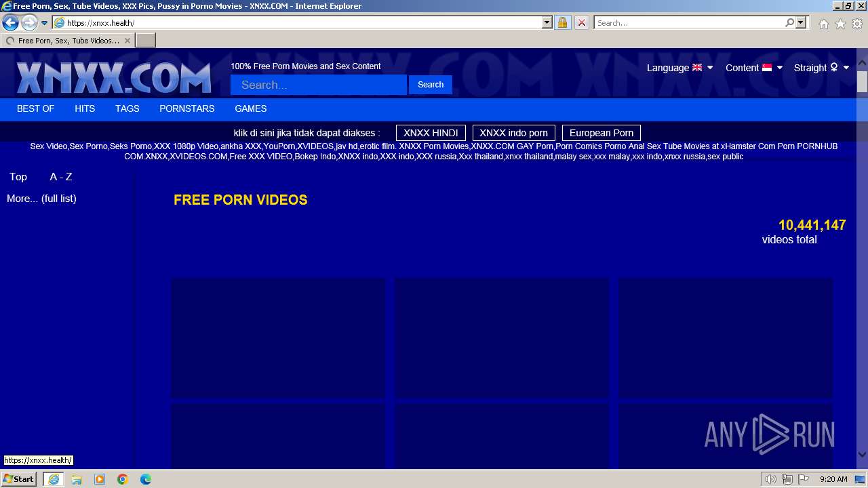This screenshot has height=488, width=868.
Task: Open the security report lock icon
Action: (562, 23)
